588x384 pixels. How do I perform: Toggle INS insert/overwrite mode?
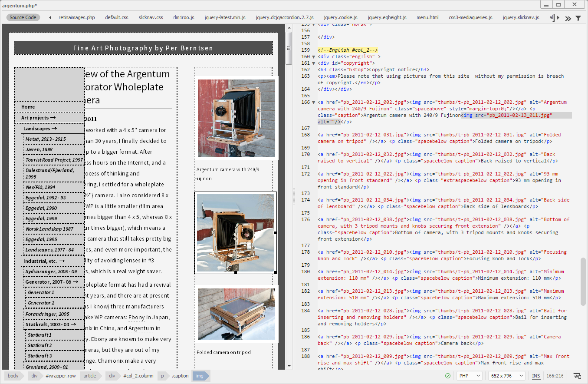click(x=536, y=376)
